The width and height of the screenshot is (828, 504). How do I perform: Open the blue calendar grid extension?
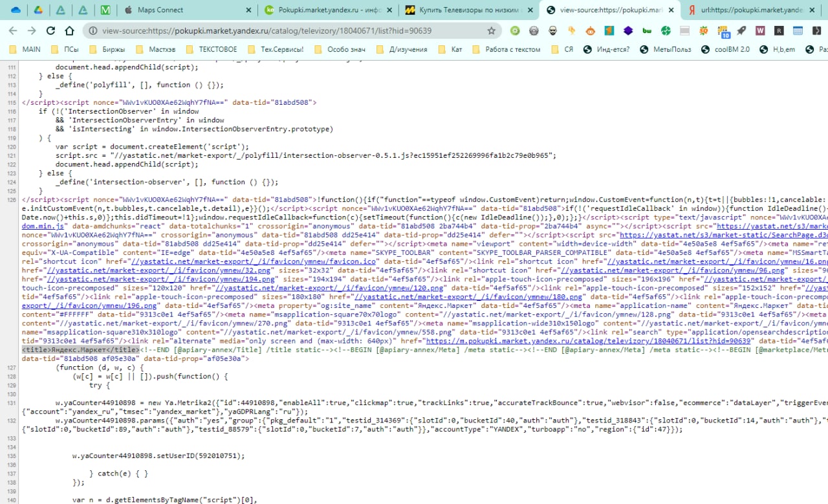point(798,30)
